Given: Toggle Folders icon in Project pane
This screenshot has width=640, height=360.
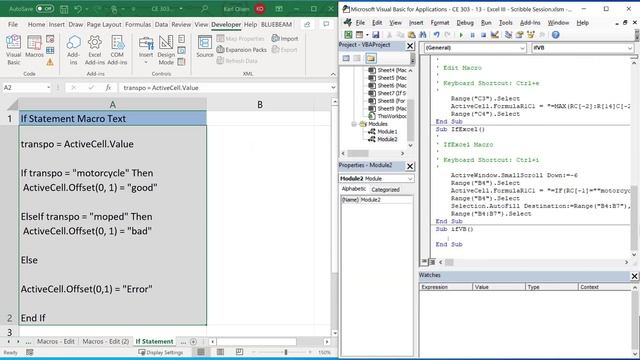Looking at the screenshot, I should tap(371, 58).
